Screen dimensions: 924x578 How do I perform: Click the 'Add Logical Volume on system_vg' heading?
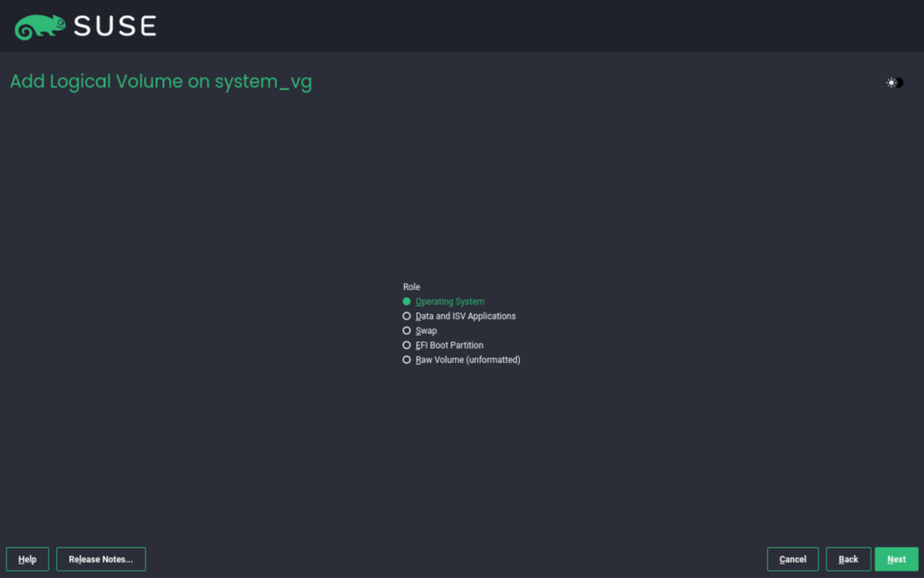coord(161,81)
